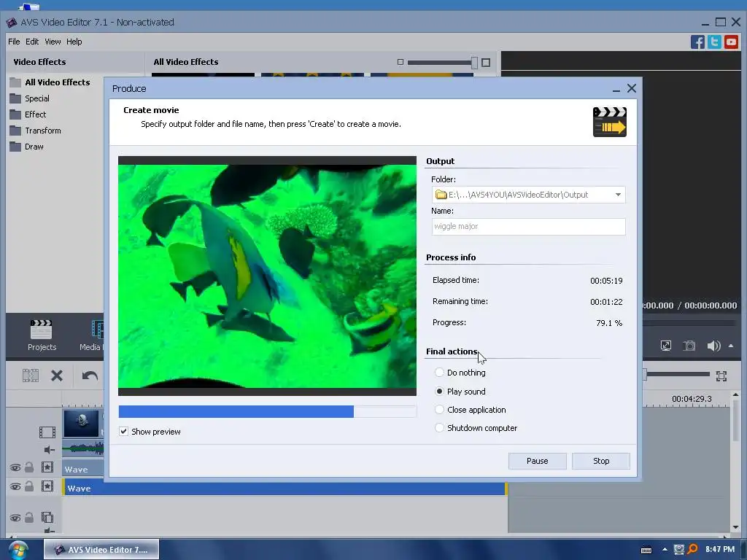Click the movie creation progress bar
The width and height of the screenshot is (747, 560).
[267, 411]
